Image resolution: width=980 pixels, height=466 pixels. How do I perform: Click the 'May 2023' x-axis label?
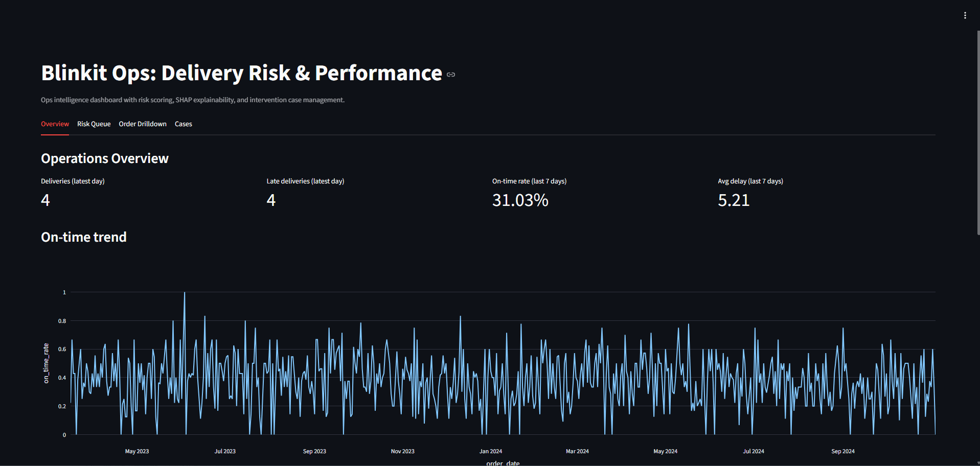coord(137,451)
